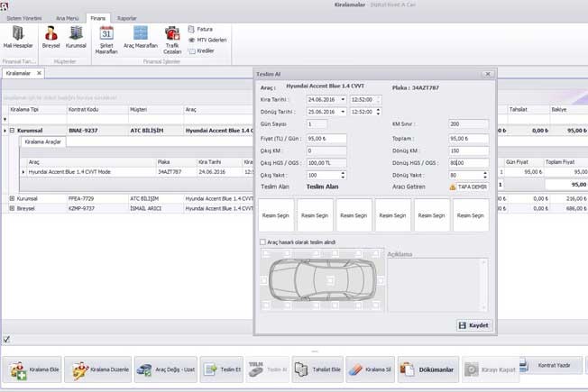Click the Aracı Getiren name field
588x392 pixels.
[x=473, y=187]
